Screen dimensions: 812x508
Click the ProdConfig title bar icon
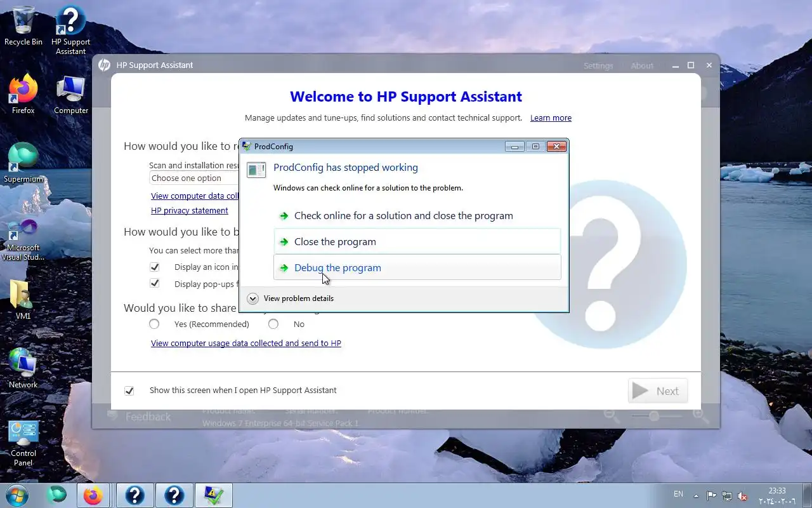(247, 146)
